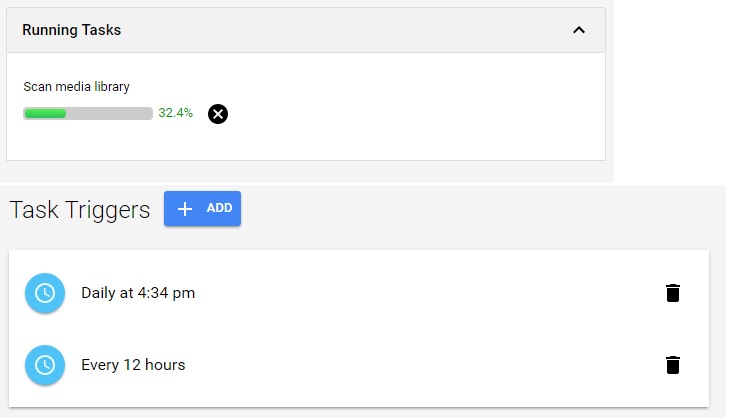Click the 32.4% progress percentage

176,113
